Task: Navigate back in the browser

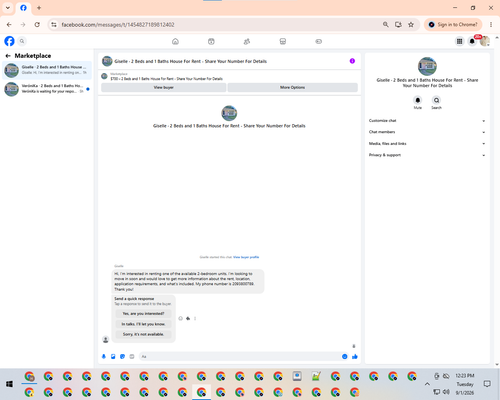Action: pyautogui.click(x=9, y=25)
